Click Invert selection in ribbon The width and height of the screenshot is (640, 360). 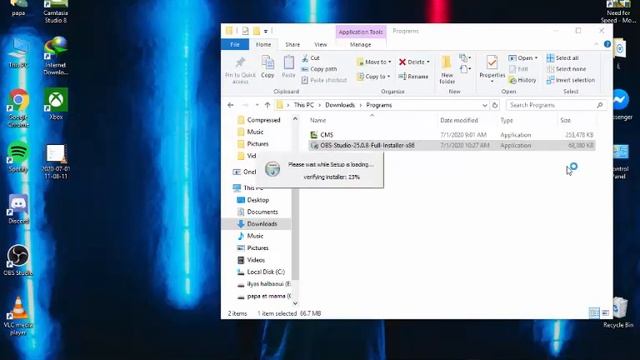571,80
